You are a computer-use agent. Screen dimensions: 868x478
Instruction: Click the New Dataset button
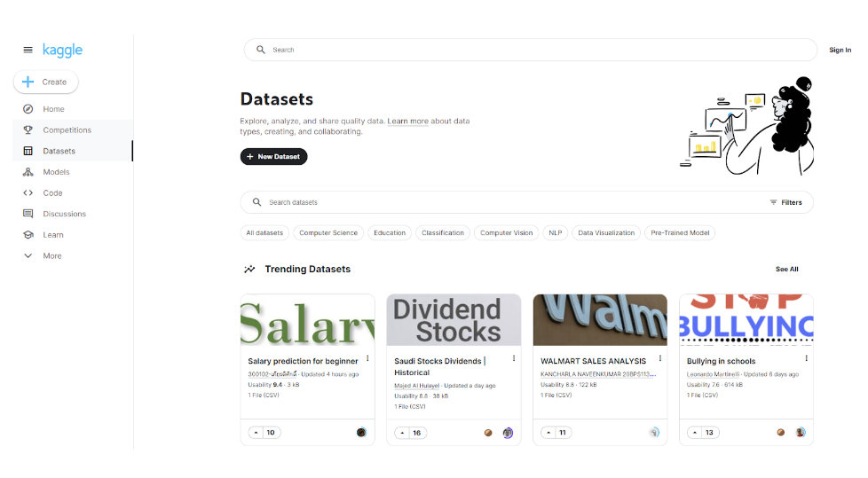coord(273,157)
